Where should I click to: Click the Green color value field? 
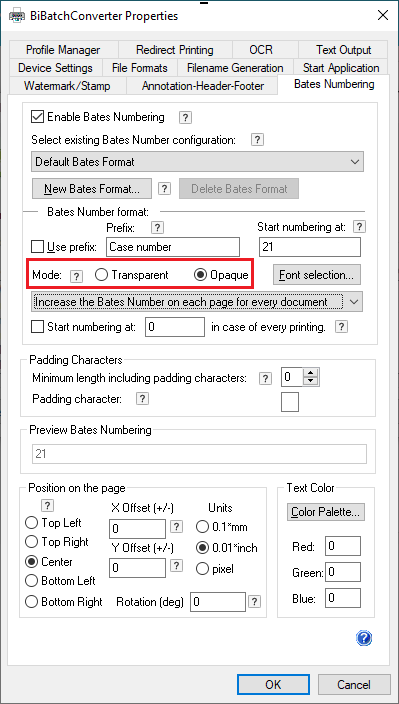click(x=343, y=572)
